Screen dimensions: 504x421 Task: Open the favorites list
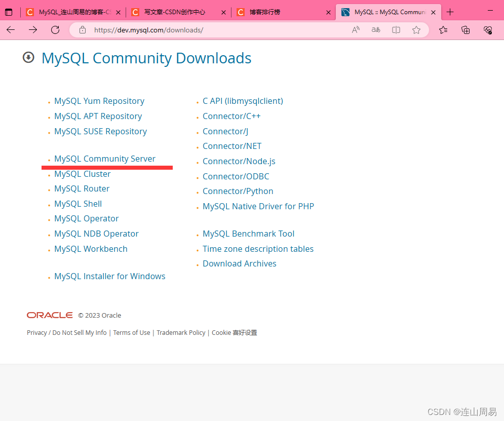coord(443,30)
